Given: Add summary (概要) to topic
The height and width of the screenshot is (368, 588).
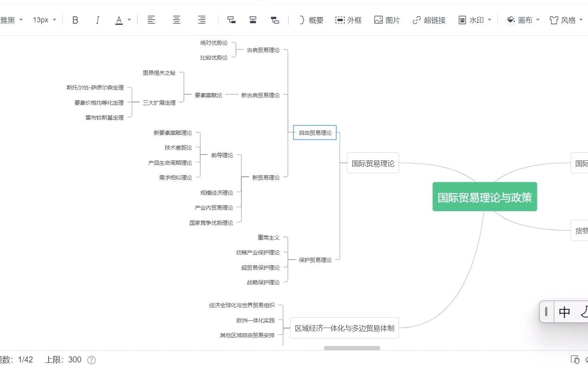Looking at the screenshot, I should pyautogui.click(x=311, y=20).
